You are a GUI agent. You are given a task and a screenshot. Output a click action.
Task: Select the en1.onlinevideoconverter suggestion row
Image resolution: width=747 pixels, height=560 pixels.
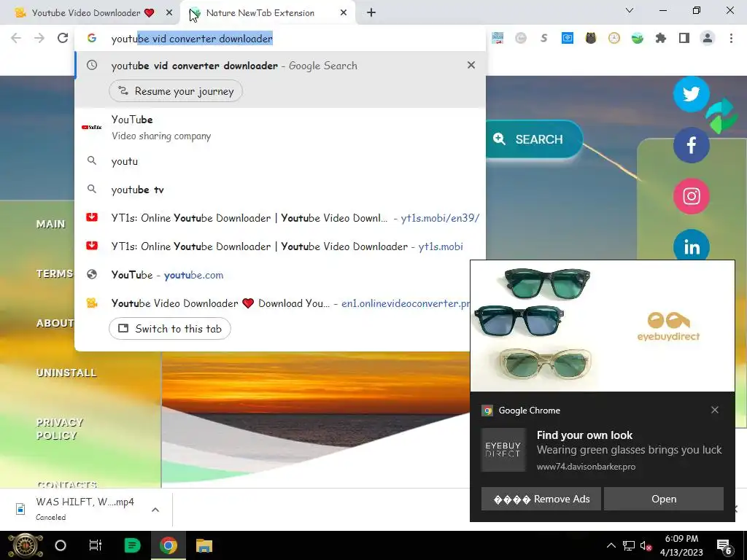273,303
